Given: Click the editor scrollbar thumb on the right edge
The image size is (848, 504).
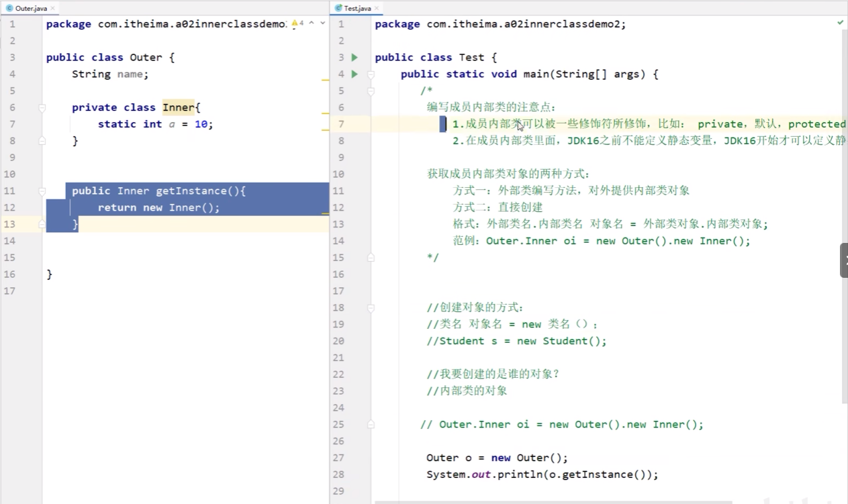Looking at the screenshot, I should (843, 260).
